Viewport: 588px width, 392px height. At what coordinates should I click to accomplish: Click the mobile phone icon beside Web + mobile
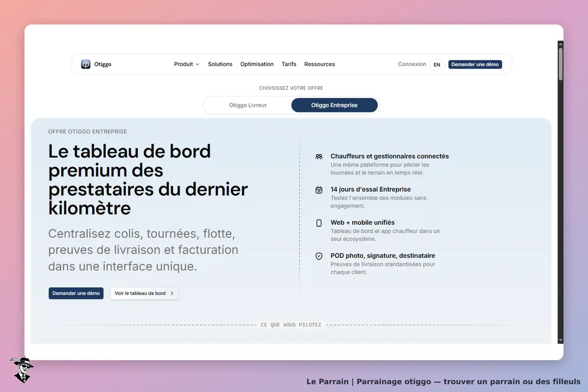[319, 223]
